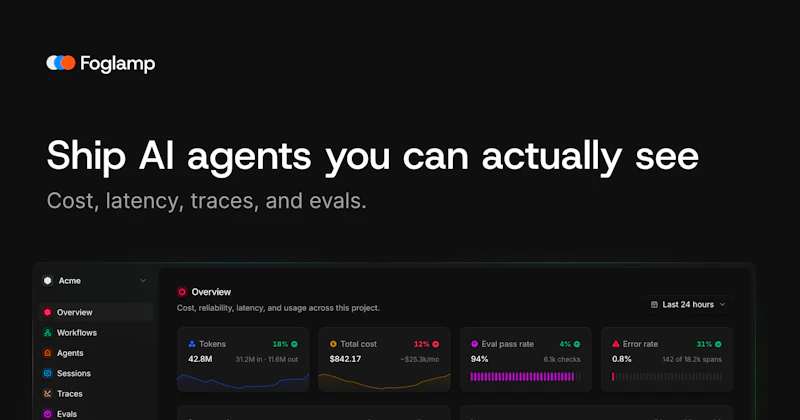Click the purple Evals sidebar icon
Image resolution: width=800 pixels, height=420 pixels.
point(47,414)
